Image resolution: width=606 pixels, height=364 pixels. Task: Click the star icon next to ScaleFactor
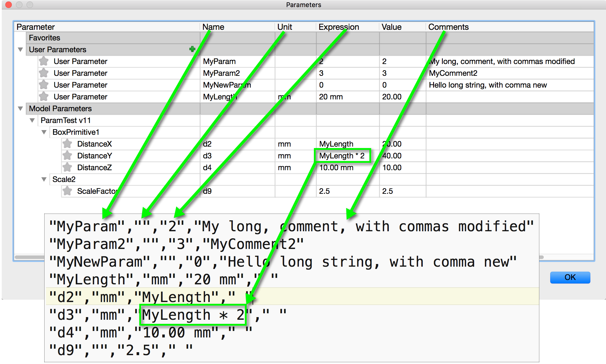click(67, 191)
